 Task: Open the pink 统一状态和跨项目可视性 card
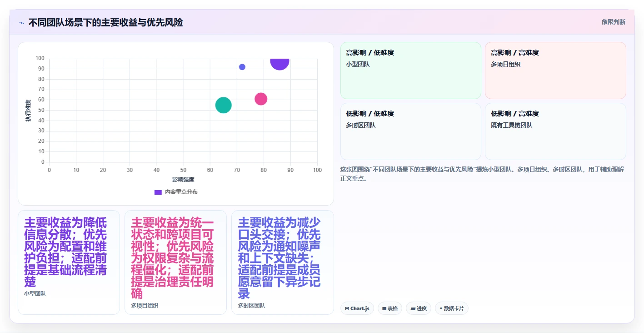tap(175, 262)
